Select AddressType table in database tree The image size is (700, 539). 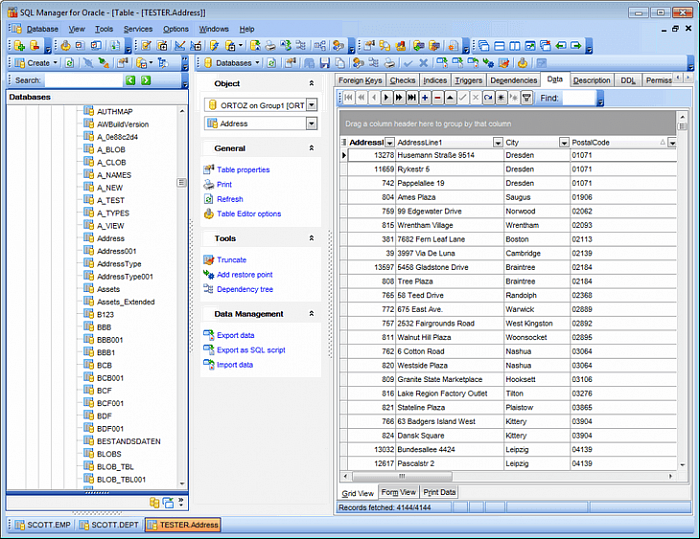[119, 264]
